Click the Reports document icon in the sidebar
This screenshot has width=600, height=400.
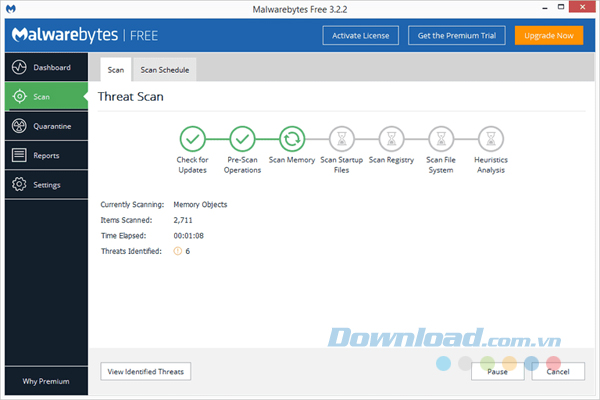tap(19, 155)
